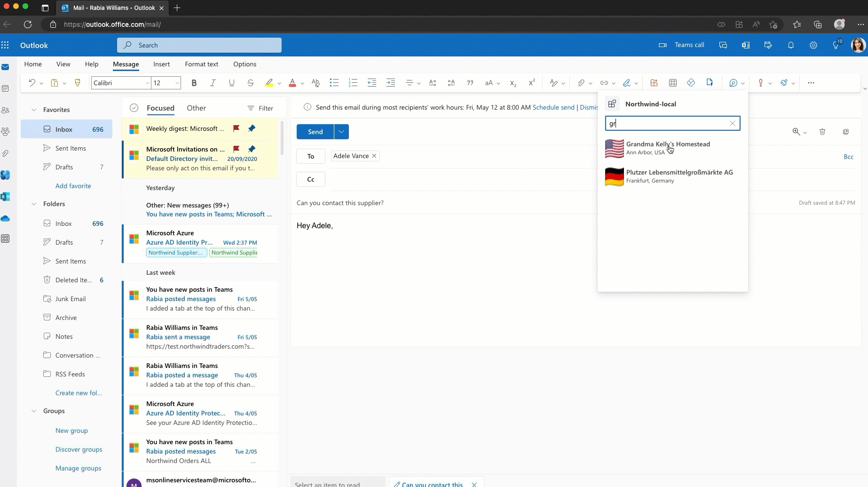Discard the draft with trash icon
This screenshot has height=487, width=868.
click(x=822, y=132)
